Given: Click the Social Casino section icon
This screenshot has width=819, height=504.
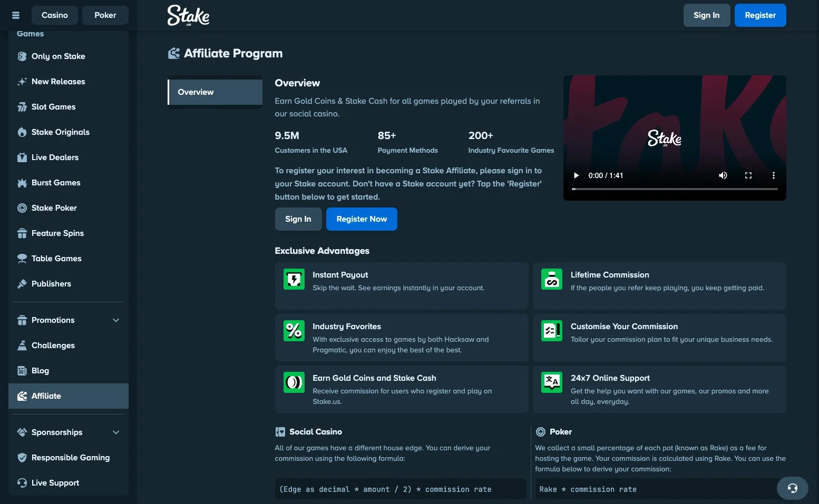Looking at the screenshot, I should [x=280, y=432].
